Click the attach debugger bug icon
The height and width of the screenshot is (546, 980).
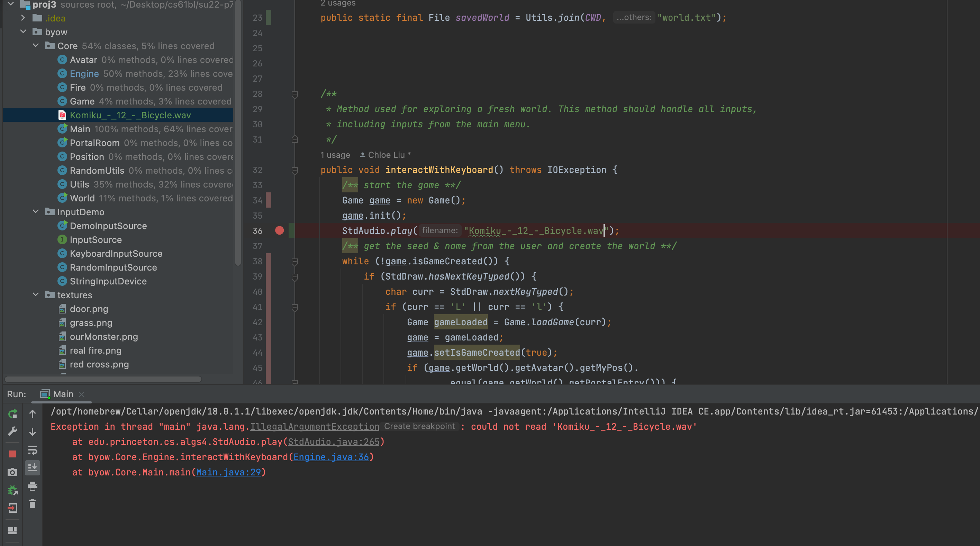(12, 490)
